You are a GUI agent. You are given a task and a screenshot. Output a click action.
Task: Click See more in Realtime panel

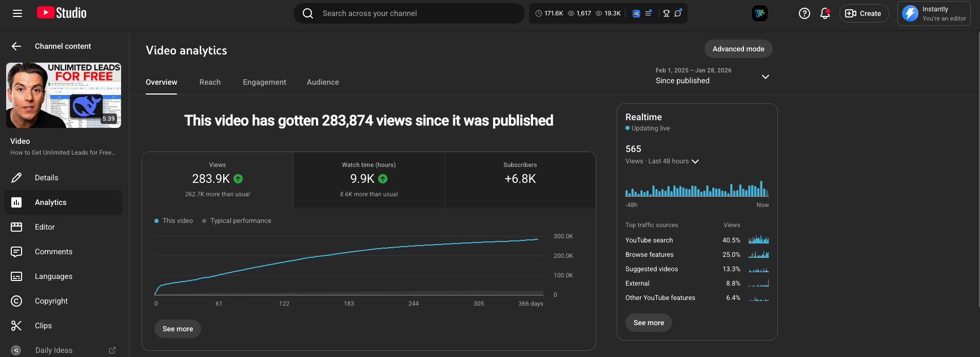(649, 323)
